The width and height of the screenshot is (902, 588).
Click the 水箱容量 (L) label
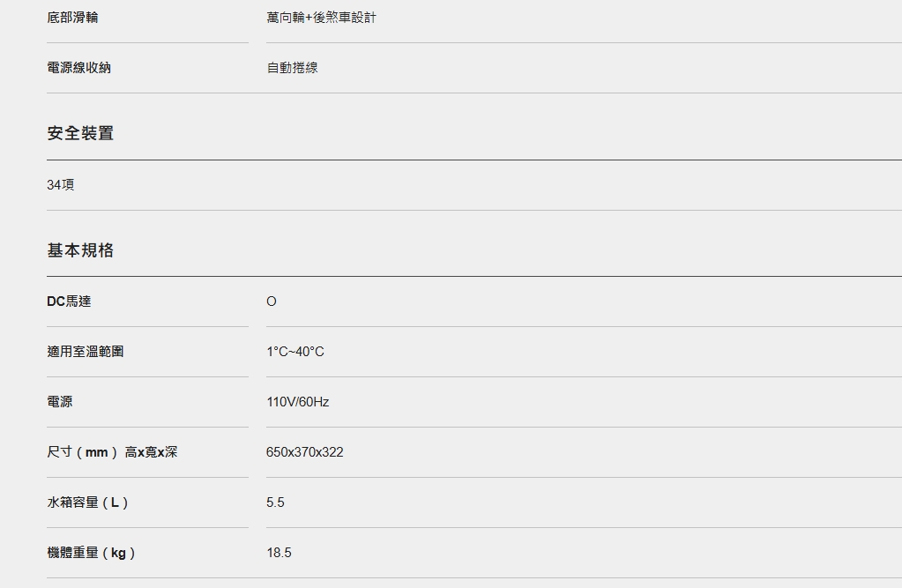coord(87,502)
